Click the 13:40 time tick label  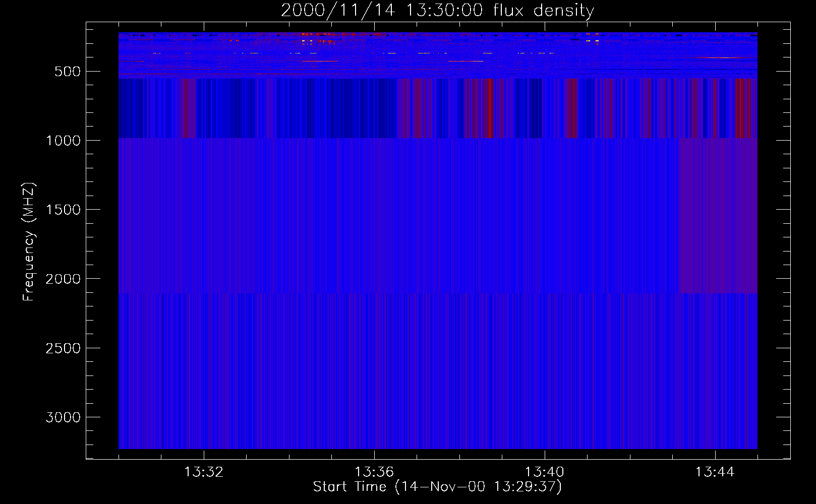[x=545, y=472]
